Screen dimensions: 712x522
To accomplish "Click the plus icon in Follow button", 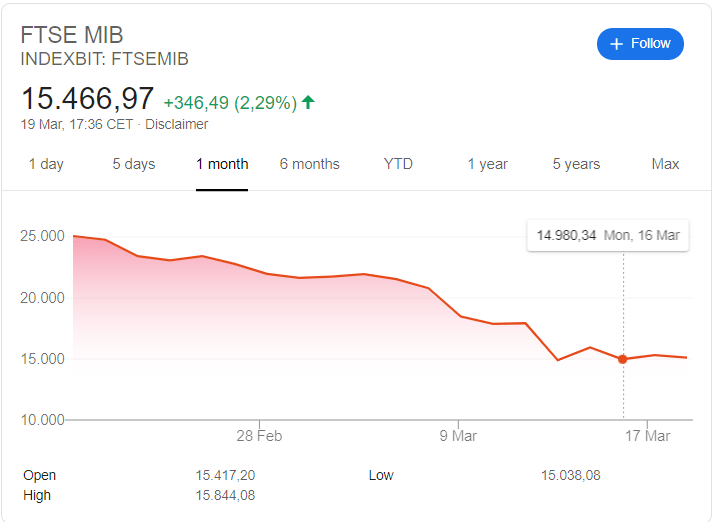I will (x=616, y=44).
